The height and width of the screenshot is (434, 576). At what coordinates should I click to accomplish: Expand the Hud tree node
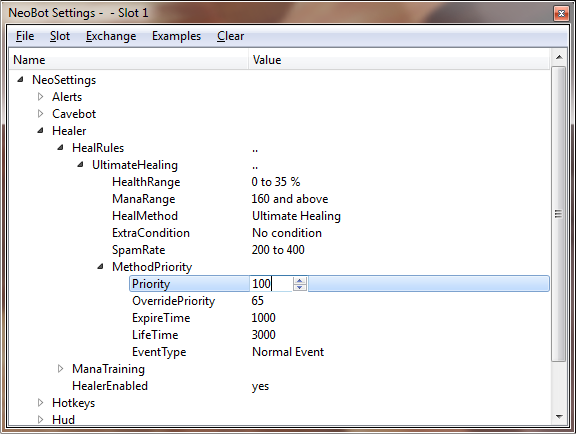tap(40, 420)
